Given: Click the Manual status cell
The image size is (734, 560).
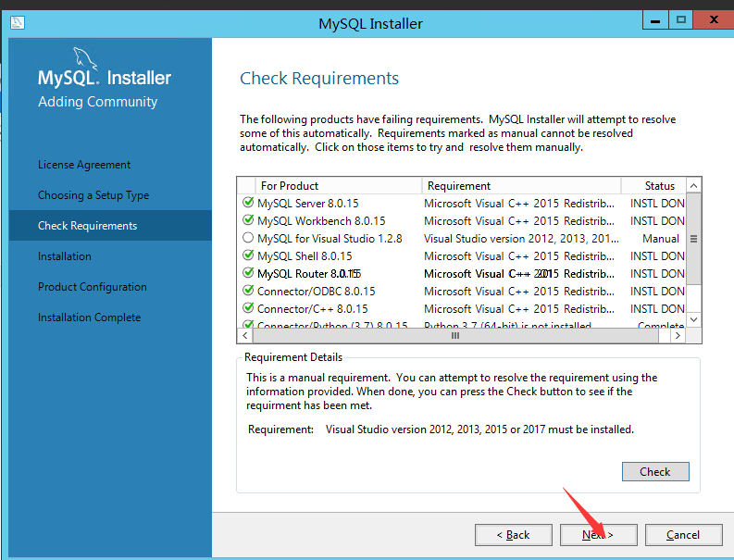Looking at the screenshot, I should [661, 239].
